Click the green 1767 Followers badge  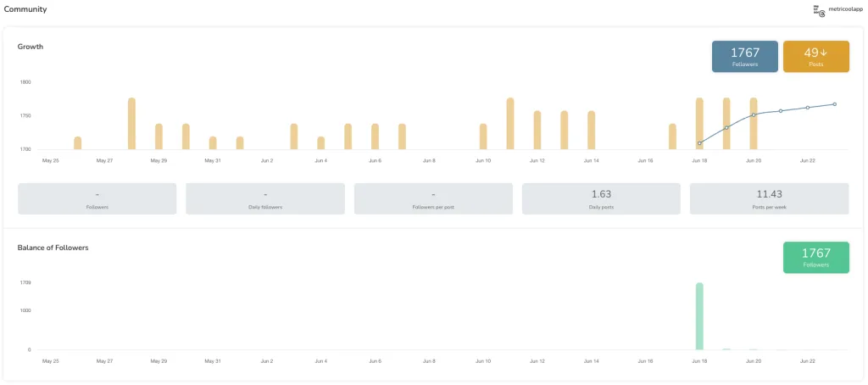click(x=816, y=257)
